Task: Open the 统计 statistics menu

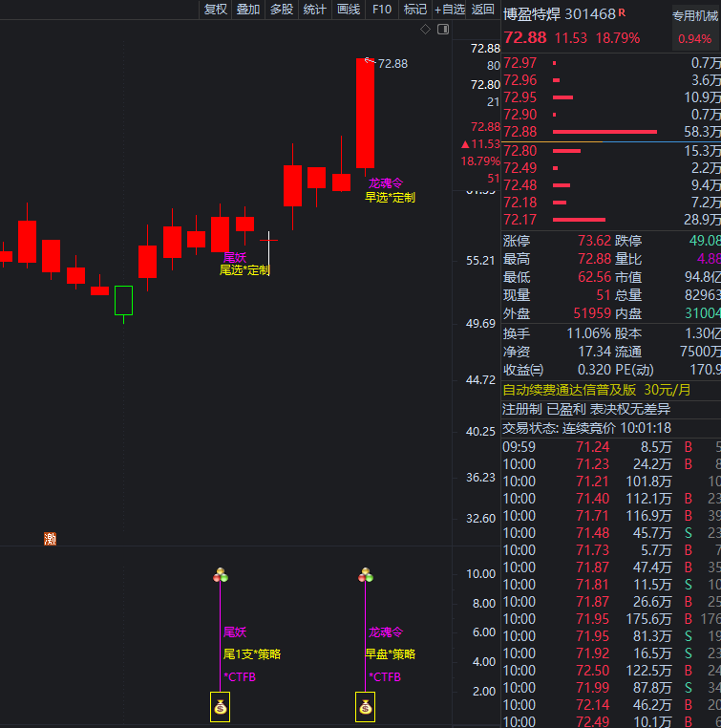Action: pos(314,10)
